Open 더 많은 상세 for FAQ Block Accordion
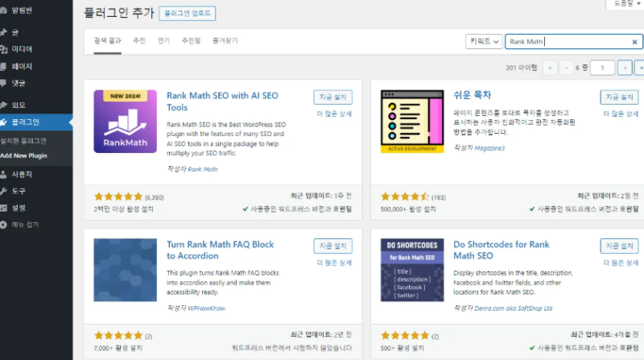 tap(334, 263)
